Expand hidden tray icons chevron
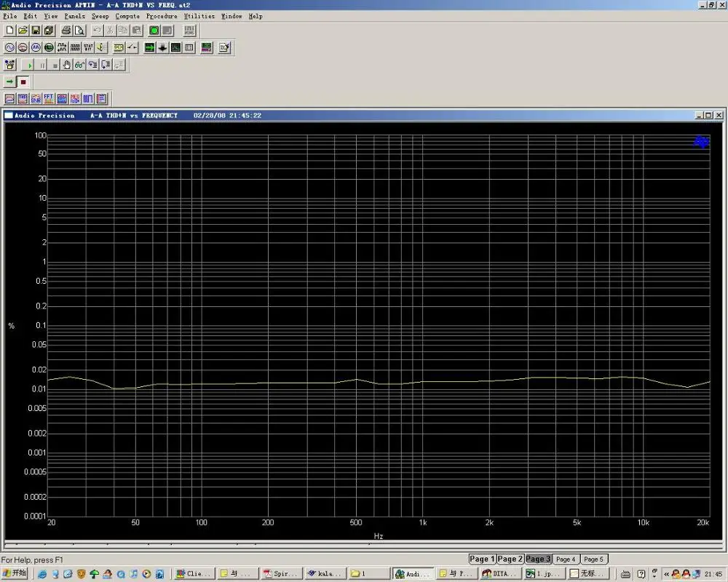Viewport: 728px width, 582px height. (x=667, y=574)
